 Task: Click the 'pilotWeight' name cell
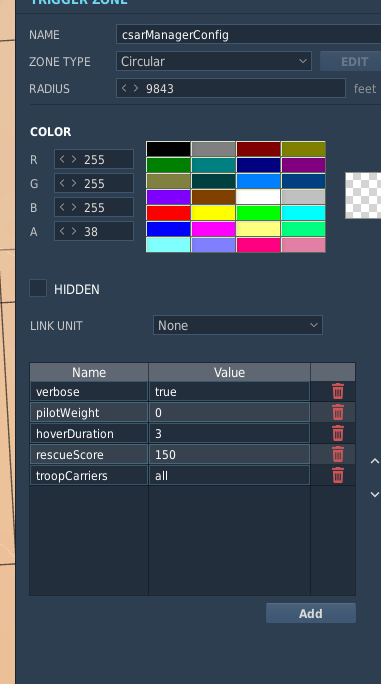[89, 412]
